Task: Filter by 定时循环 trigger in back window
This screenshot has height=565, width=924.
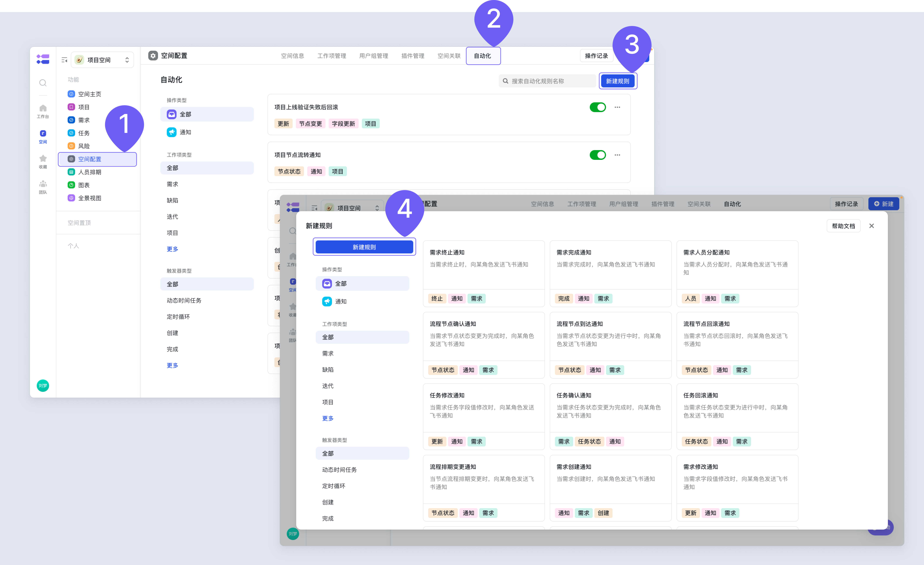Action: 207,317
